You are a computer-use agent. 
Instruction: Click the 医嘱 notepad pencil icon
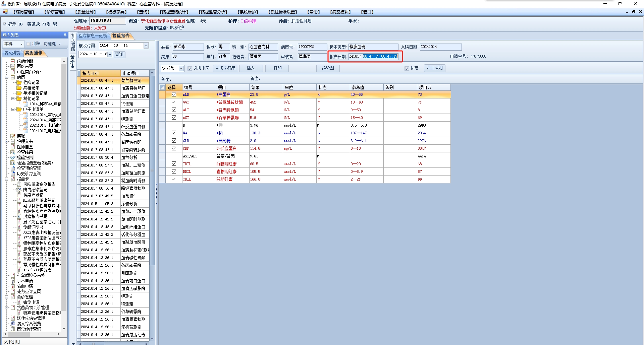[x=13, y=136]
